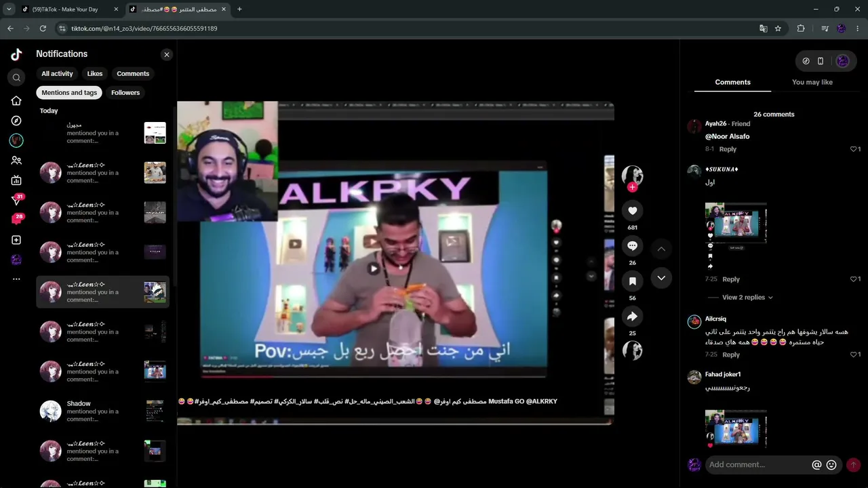This screenshot has height=488, width=868.
Task: Filter notifications by Followers
Action: [x=125, y=93]
